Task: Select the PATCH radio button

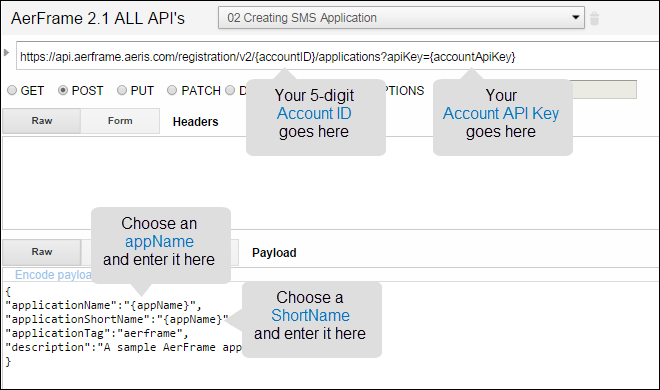Action: click(x=172, y=90)
